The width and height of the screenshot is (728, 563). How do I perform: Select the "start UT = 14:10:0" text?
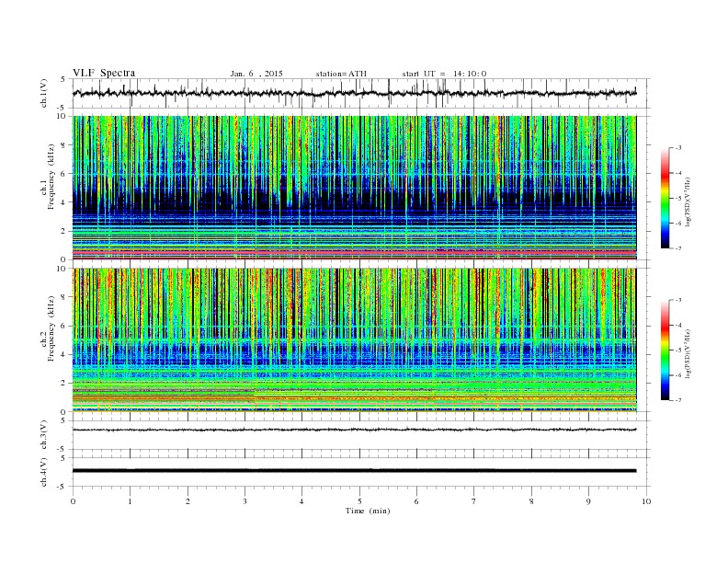click(444, 74)
